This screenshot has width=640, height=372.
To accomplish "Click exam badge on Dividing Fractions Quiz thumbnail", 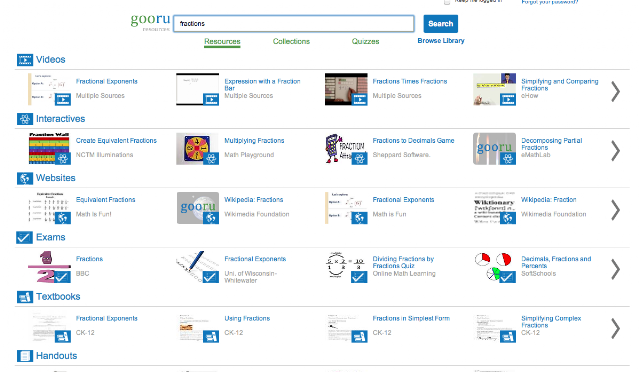I will point(360,277).
